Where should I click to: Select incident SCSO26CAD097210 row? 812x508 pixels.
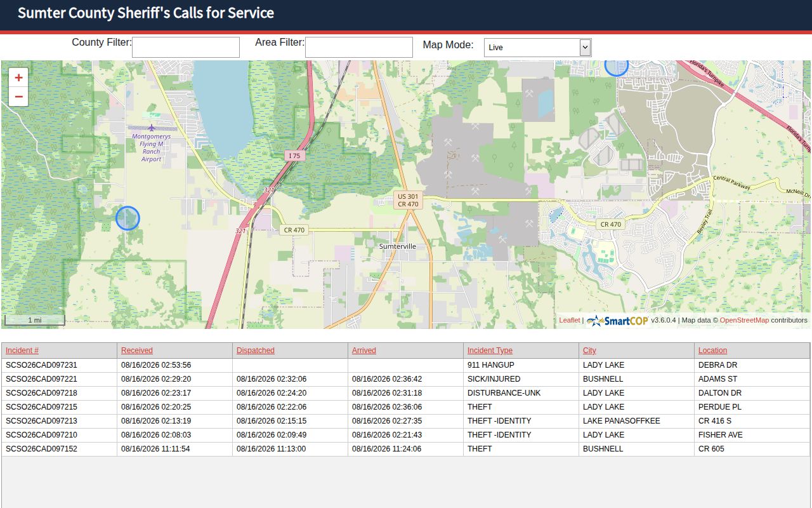tap(406, 435)
